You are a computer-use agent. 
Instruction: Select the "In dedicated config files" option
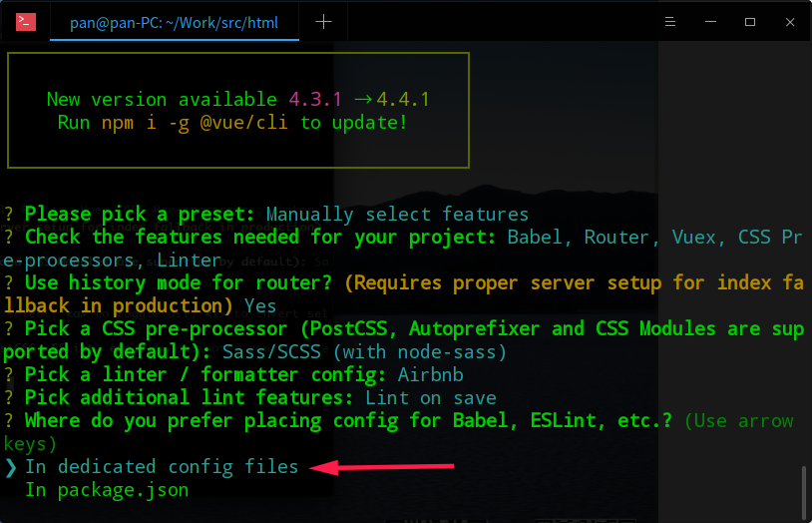pyautogui.click(x=162, y=466)
